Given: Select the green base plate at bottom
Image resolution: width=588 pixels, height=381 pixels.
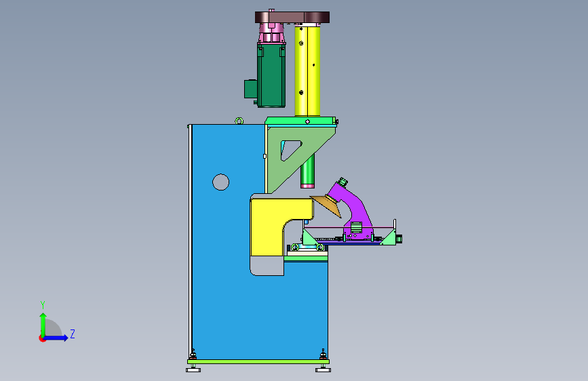Looking at the screenshot, I should click(258, 361).
